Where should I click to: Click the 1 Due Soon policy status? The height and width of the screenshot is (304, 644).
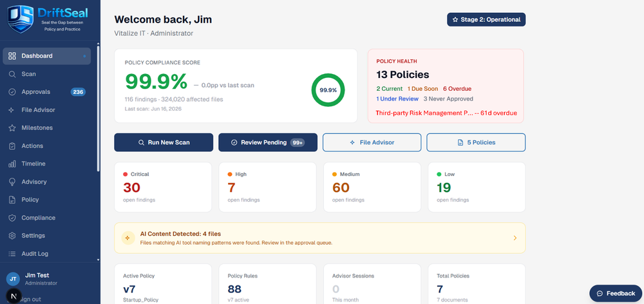422,89
